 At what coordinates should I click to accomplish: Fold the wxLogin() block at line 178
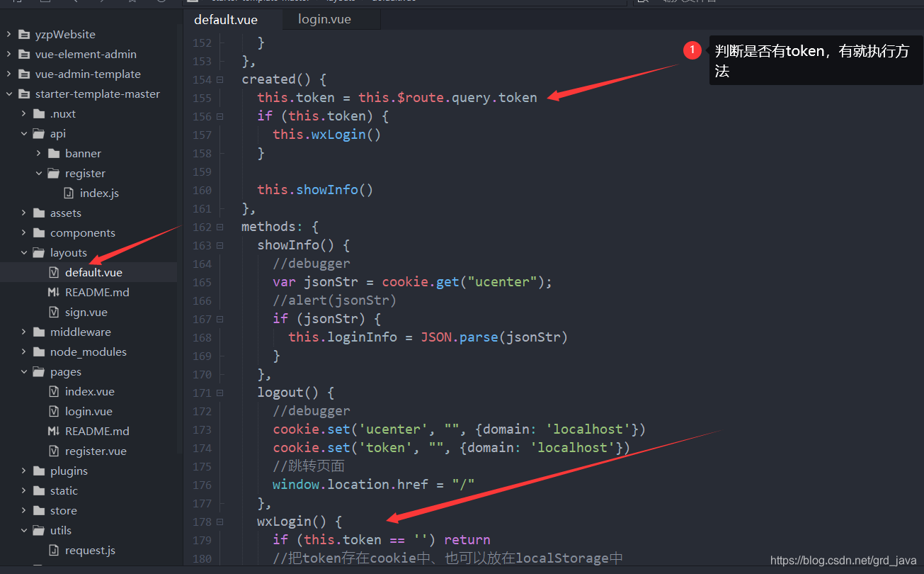pyautogui.click(x=220, y=522)
